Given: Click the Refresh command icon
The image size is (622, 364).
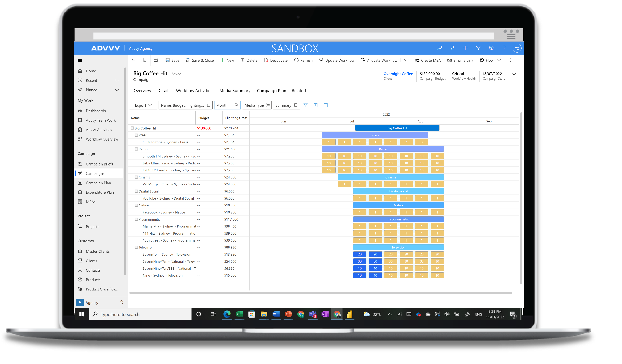Looking at the screenshot, I should tap(296, 60).
